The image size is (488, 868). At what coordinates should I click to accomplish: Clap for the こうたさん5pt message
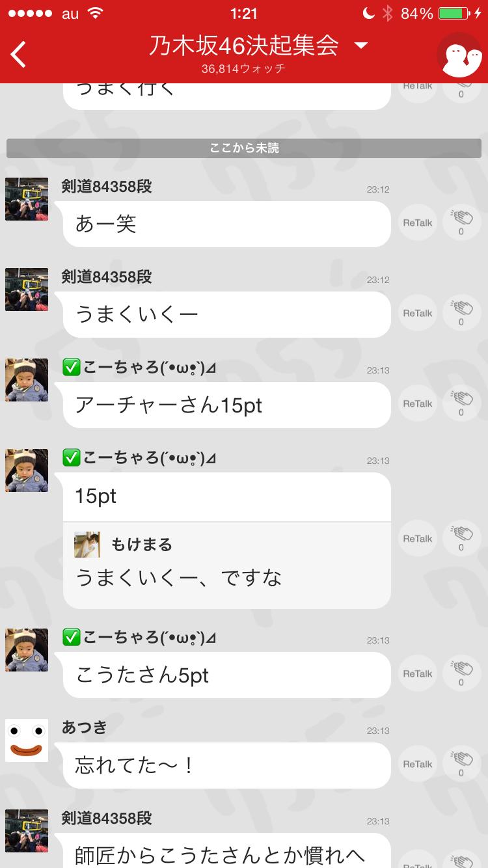[x=461, y=674]
